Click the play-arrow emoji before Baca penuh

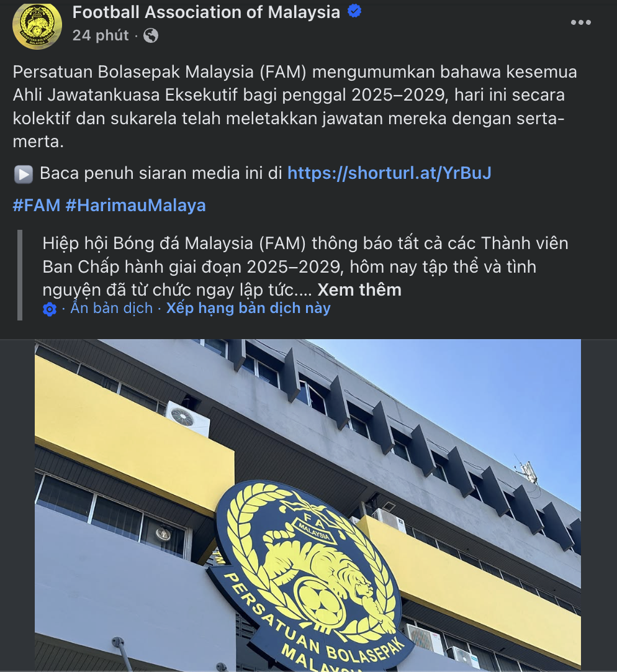24,175
